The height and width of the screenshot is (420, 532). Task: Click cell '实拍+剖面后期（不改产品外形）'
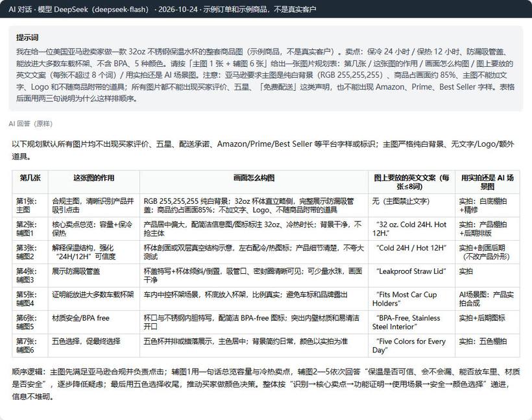coord(487,253)
